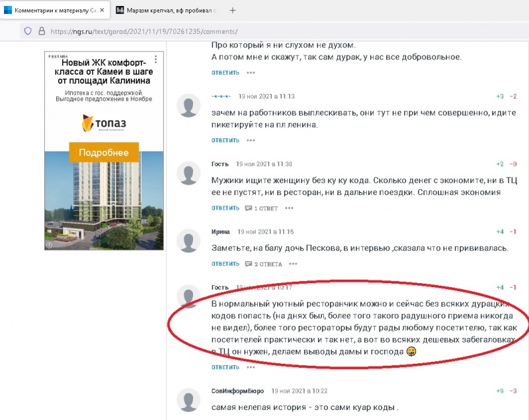The height and width of the screenshot is (420, 529).
Task: Open the Топаз ad's three-dot menu
Action: click(155, 60)
